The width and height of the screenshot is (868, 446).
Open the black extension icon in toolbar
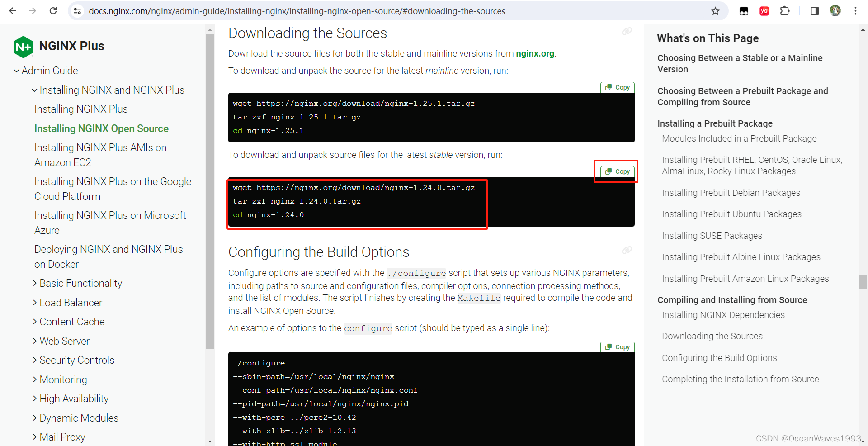coord(744,11)
